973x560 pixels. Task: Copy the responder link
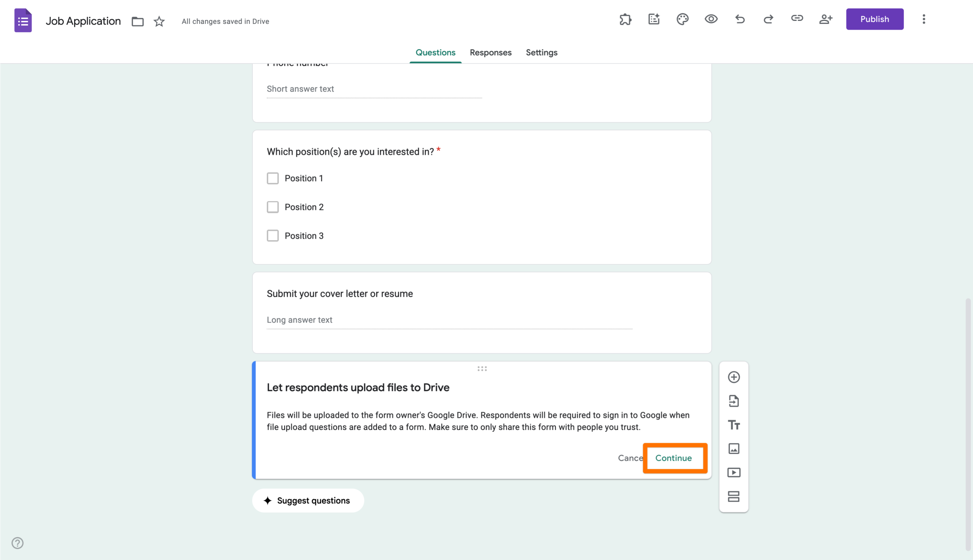pos(797,19)
